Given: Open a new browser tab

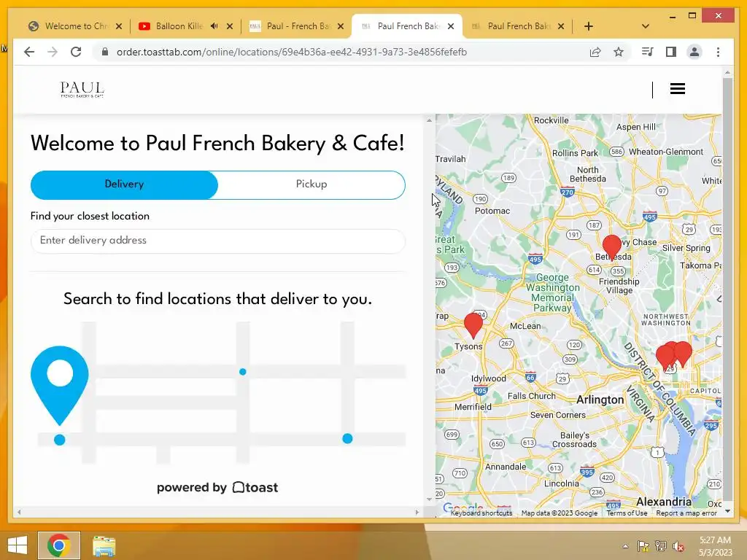Looking at the screenshot, I should 589,26.
